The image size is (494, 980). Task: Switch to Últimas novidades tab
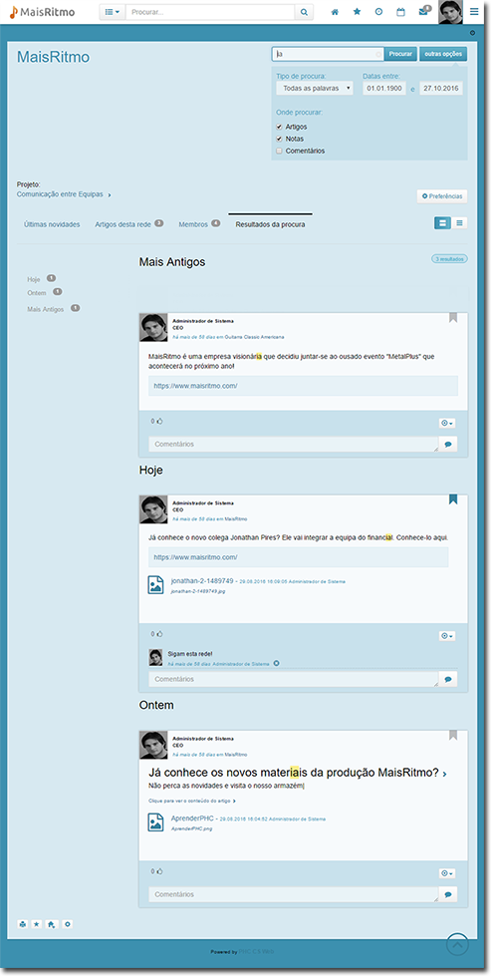point(52,224)
